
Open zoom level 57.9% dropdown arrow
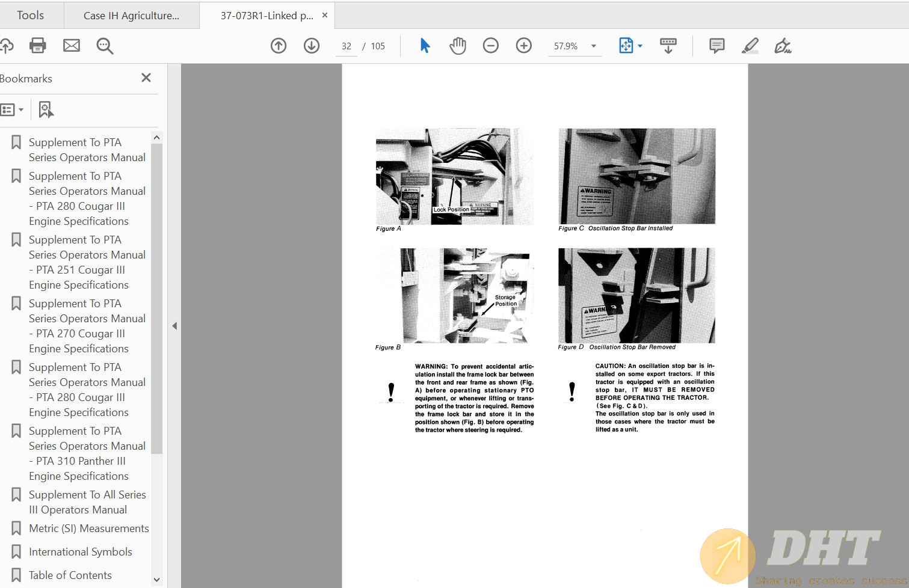[594, 46]
